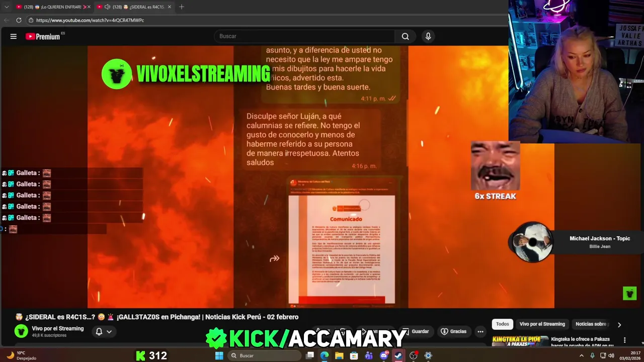644x362 pixels.
Task: Close the 'SIDERAL es R4C1S' tab
Action: [170, 7]
